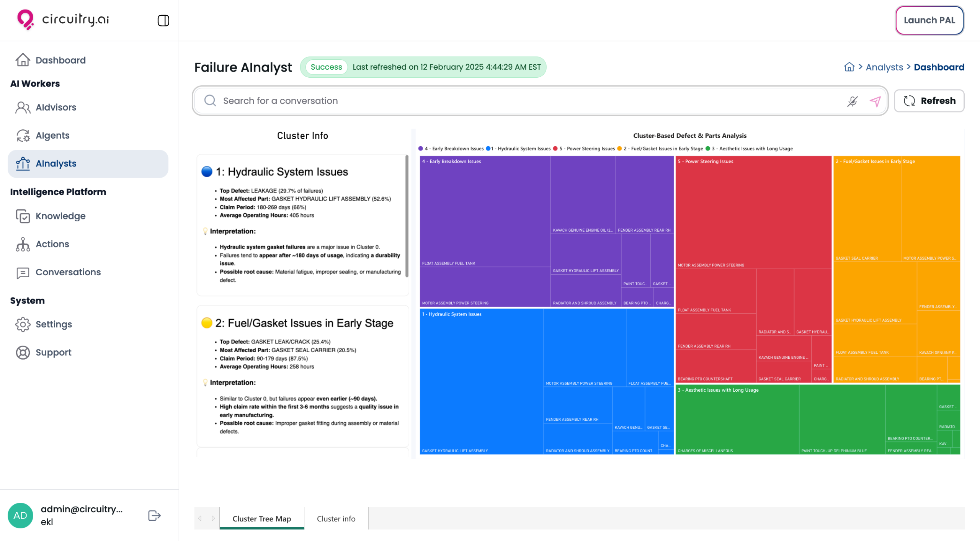The height and width of the screenshot is (541, 980).
Task: Click the Power Steering Issues red legend swatch
Action: (555, 149)
